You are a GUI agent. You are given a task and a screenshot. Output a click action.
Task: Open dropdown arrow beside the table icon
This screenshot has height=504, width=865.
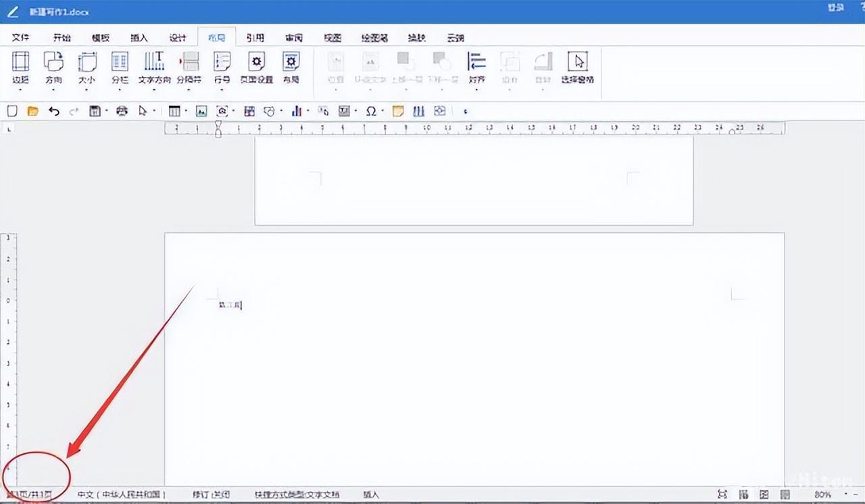coord(186,111)
